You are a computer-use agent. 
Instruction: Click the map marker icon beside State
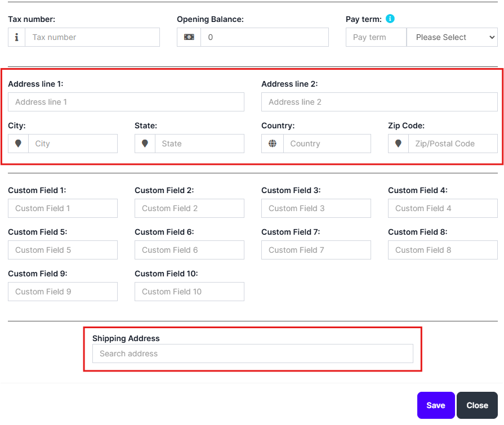click(145, 144)
